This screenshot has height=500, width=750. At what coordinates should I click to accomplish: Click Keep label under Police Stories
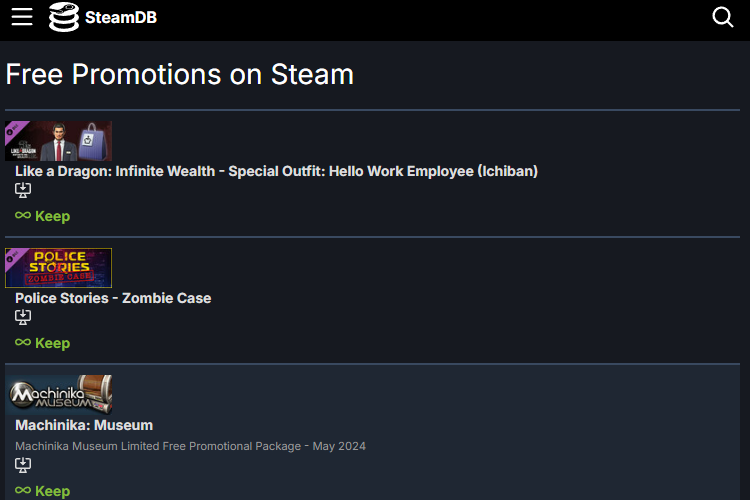(53, 343)
